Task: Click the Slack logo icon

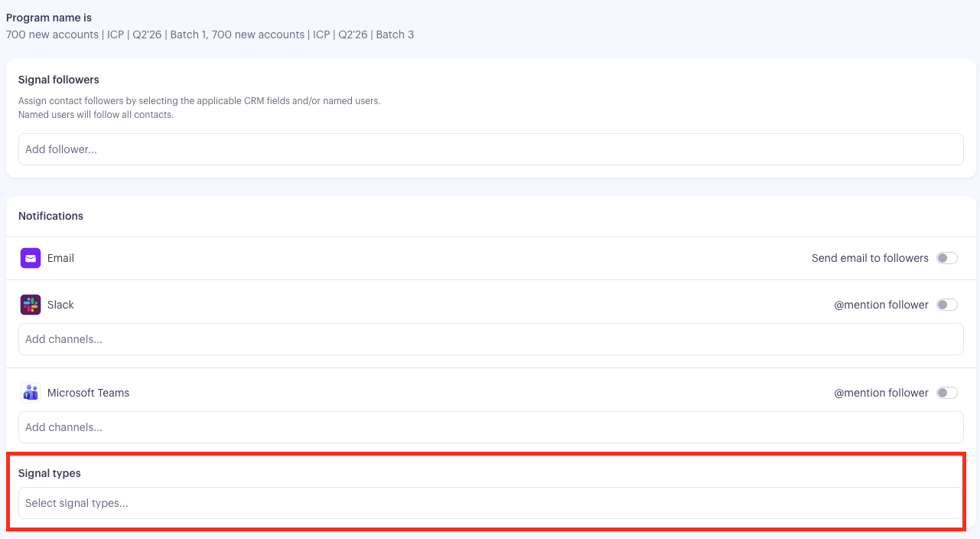Action: 30,305
